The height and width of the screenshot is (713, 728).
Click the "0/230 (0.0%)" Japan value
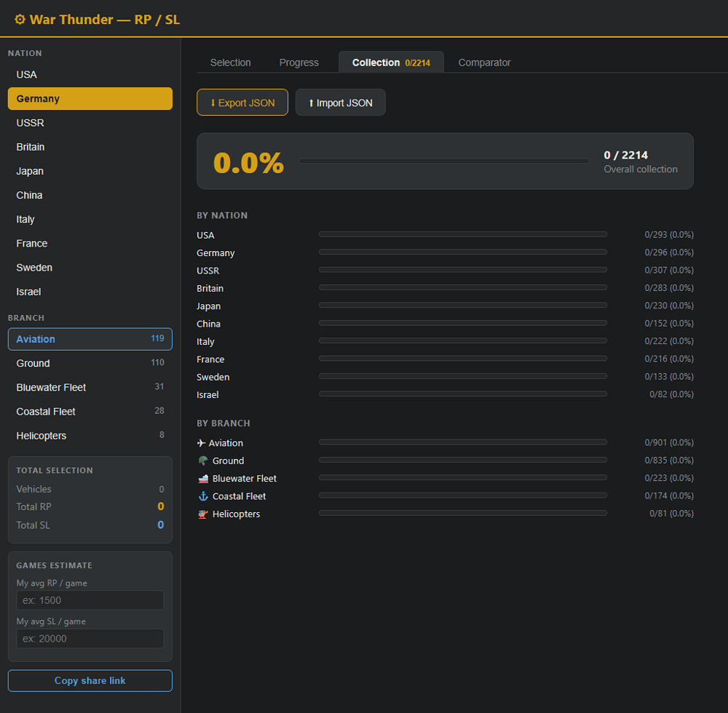pos(669,306)
